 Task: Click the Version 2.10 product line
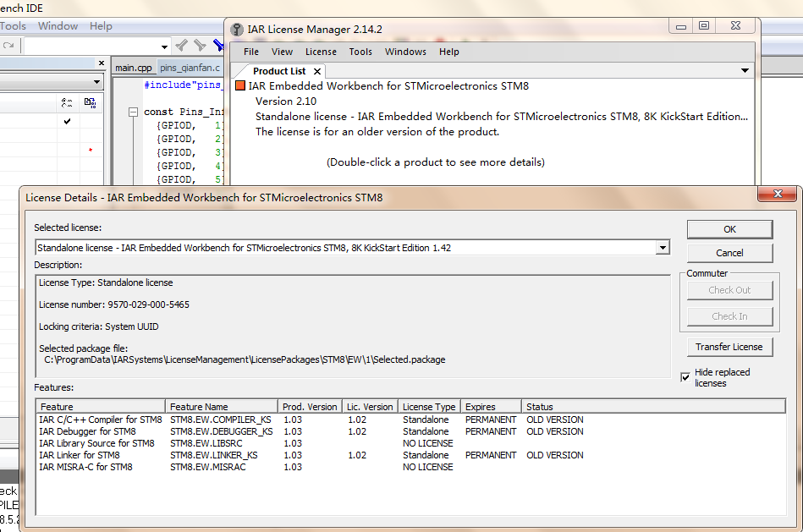pyautogui.click(x=286, y=101)
